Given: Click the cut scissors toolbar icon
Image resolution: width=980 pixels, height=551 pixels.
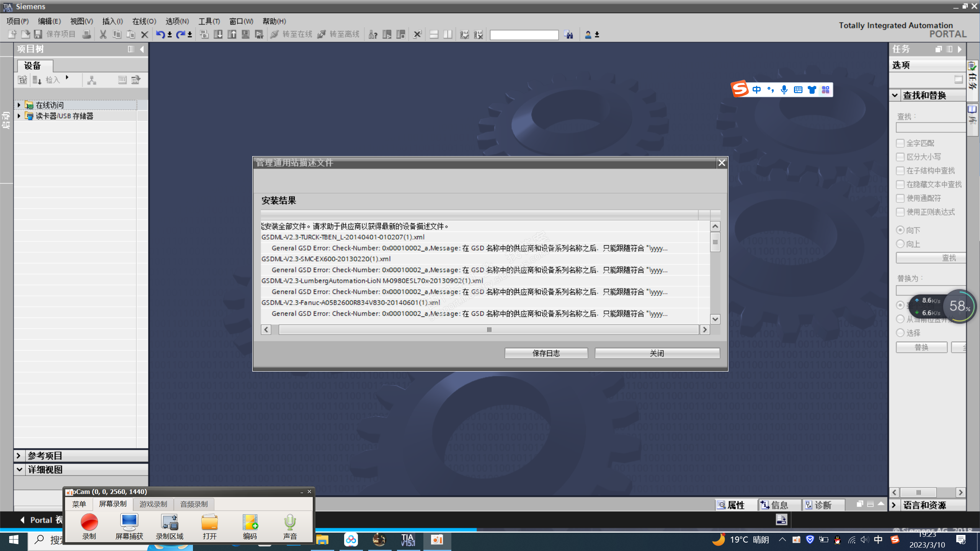Looking at the screenshot, I should click(103, 34).
